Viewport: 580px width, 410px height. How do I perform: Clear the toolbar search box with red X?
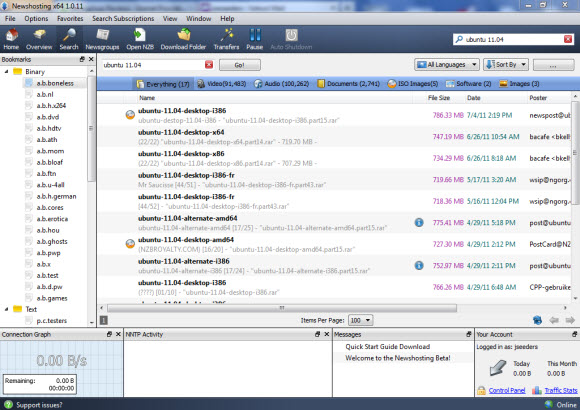point(568,39)
